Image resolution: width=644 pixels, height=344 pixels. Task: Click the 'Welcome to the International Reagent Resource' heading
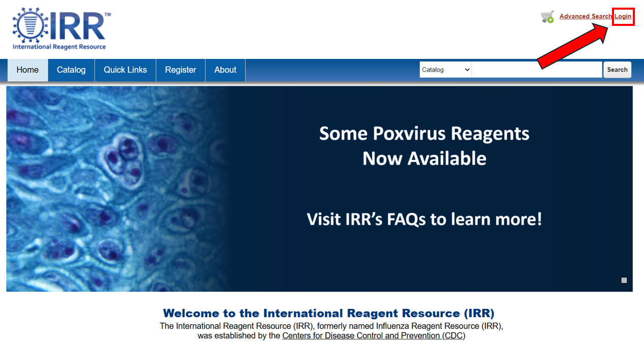[328, 313]
